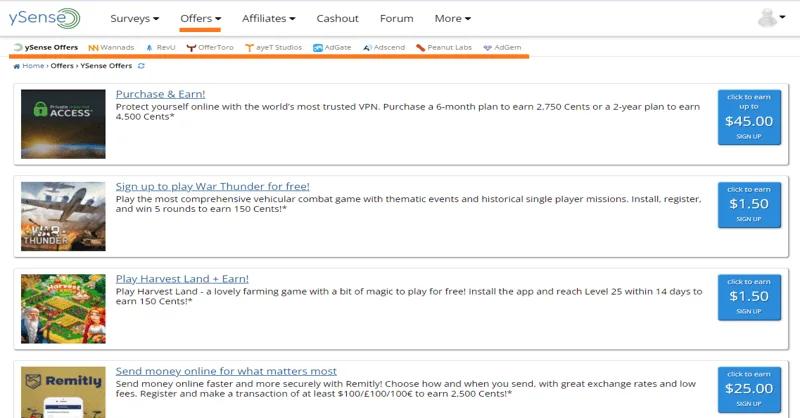The width and height of the screenshot is (800, 418).
Task: Select the Wannads offer wall tab
Action: point(111,47)
